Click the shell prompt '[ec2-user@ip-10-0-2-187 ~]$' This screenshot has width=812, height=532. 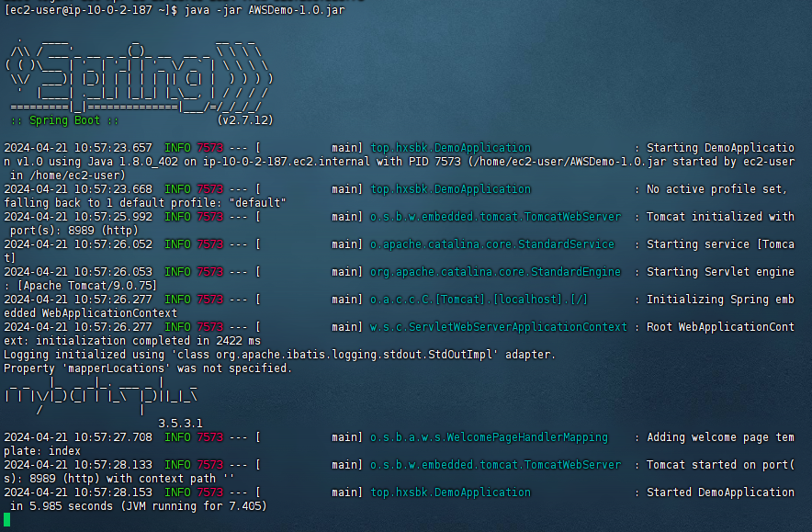pos(91,10)
